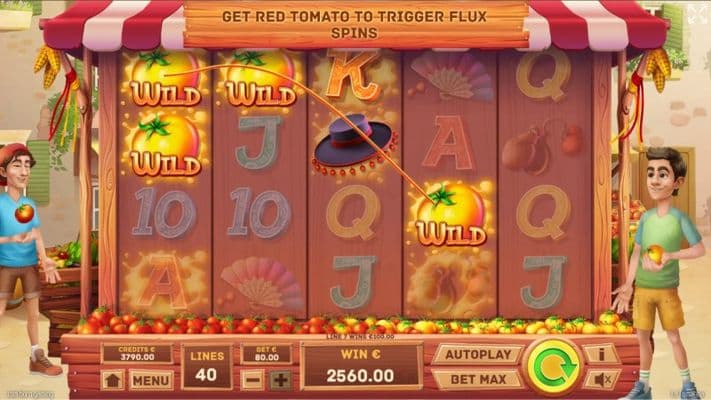Click the WIN € 2560.00 display

tap(361, 367)
